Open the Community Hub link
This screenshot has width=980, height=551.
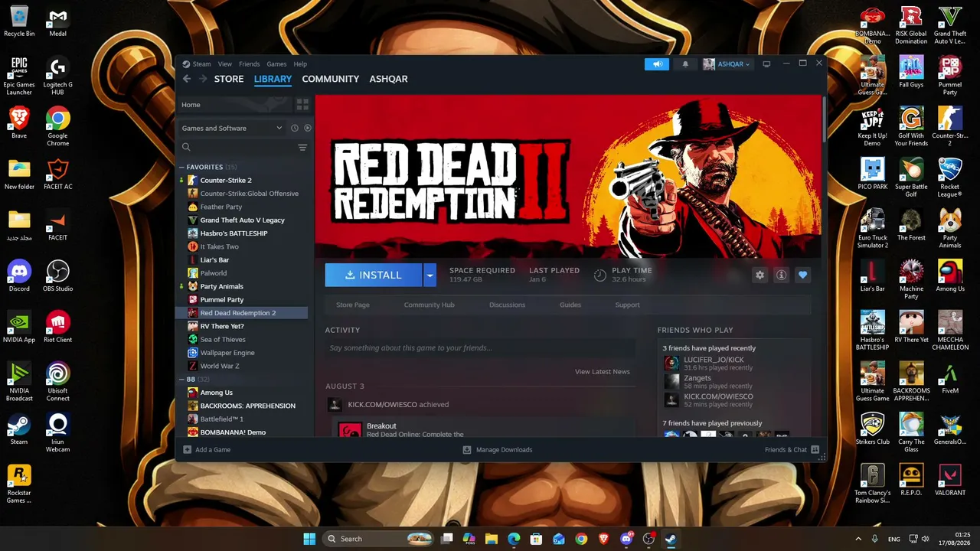429,305
